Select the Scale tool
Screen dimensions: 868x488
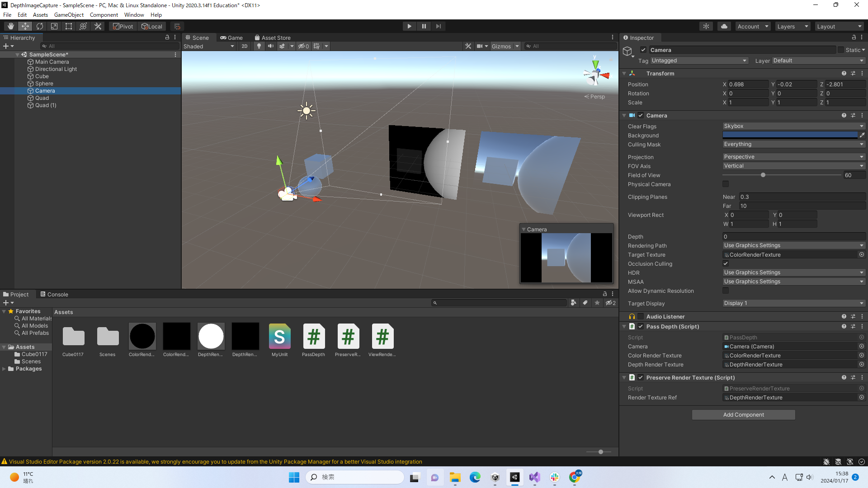click(54, 26)
